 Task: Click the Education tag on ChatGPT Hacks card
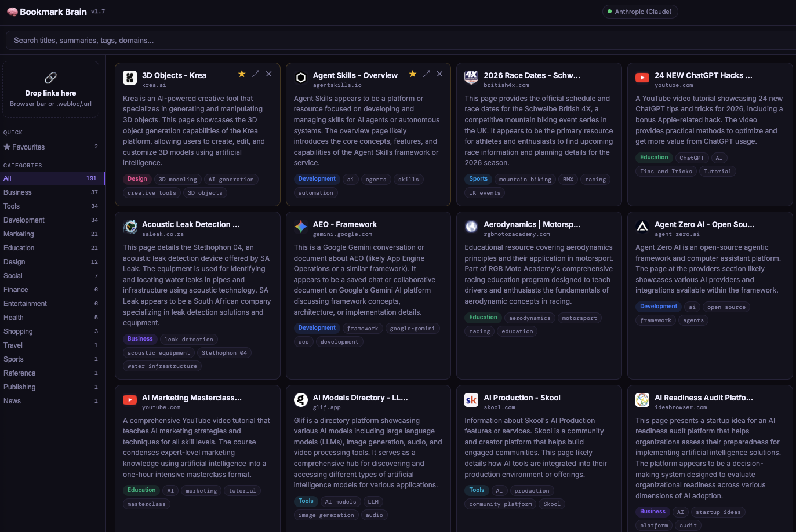[x=653, y=157]
